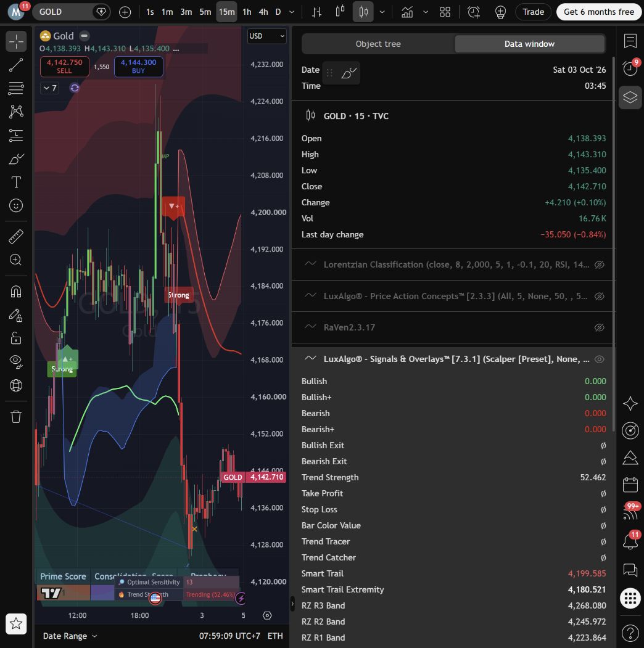Viewport: 644px width, 648px height.
Task: Show the LuxAlgo Price Action Concepts indicator
Action: 600,296
